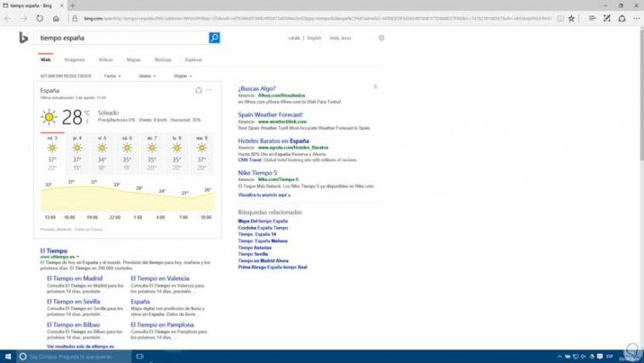Click the browser address bar URL
The image size is (644, 363).
(317, 19)
